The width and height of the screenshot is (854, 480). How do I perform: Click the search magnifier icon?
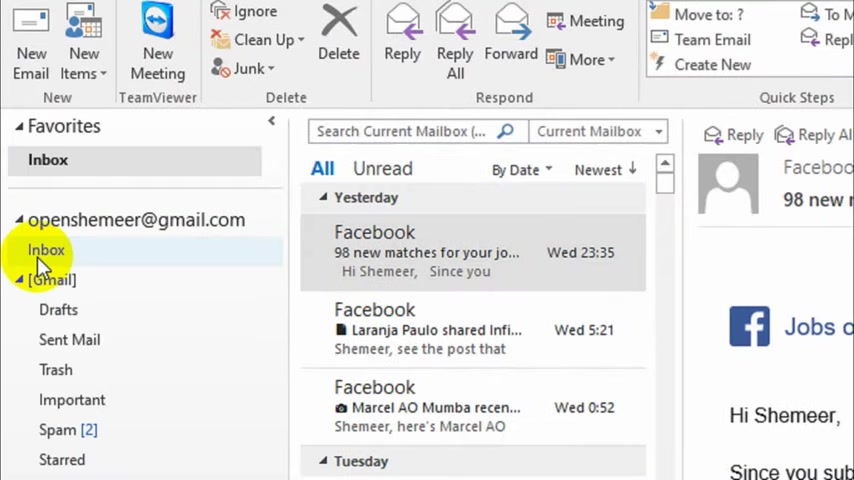[x=506, y=131]
